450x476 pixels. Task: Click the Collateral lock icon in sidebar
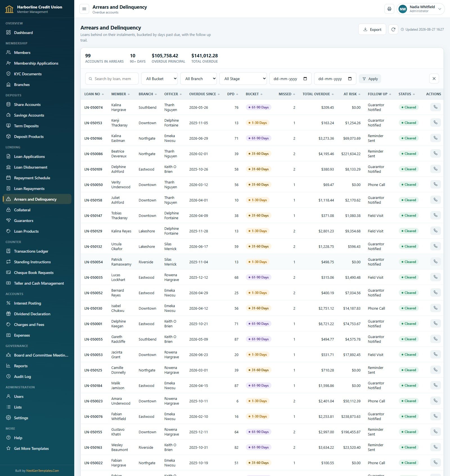point(8,210)
